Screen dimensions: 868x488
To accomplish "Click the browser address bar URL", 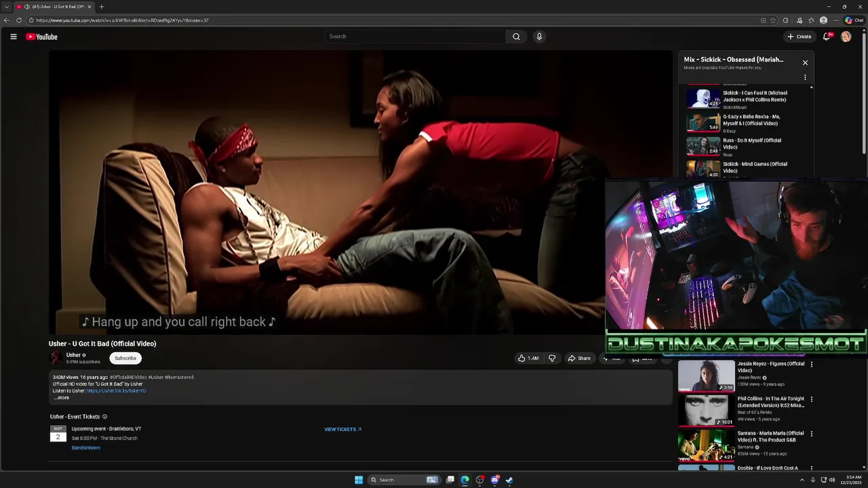I will coord(122,20).
